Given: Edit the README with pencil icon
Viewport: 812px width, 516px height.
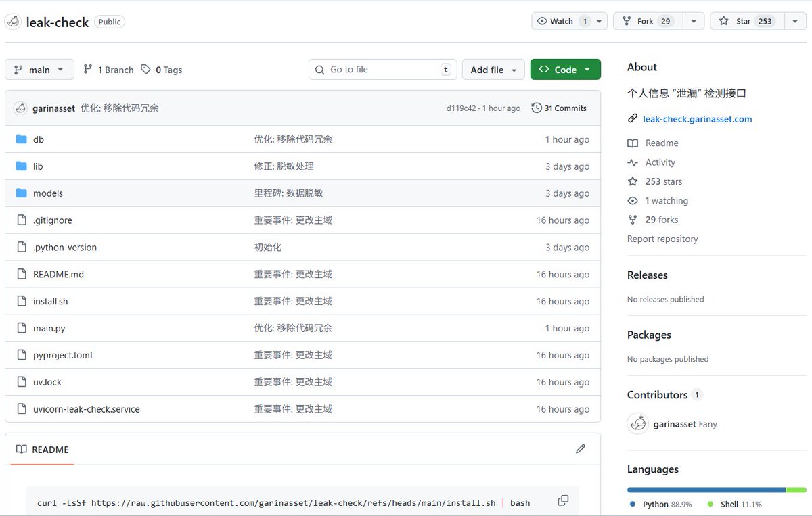Looking at the screenshot, I should [x=580, y=448].
